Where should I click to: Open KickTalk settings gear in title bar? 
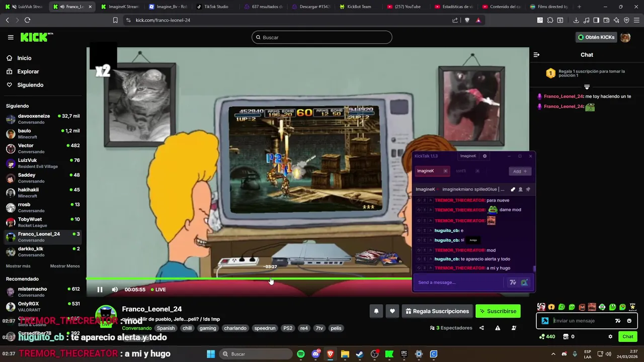(x=485, y=156)
